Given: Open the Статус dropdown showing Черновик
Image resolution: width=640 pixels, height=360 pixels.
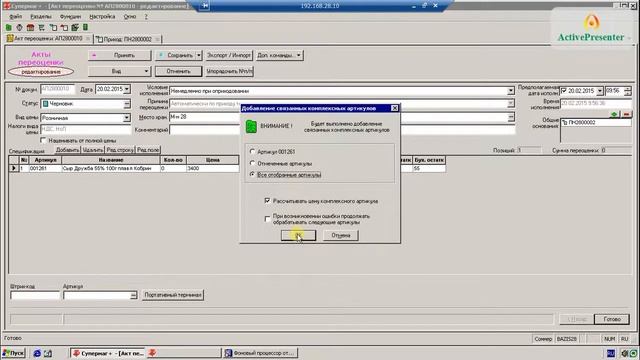Looking at the screenshot, I should pyautogui.click(x=127, y=104).
